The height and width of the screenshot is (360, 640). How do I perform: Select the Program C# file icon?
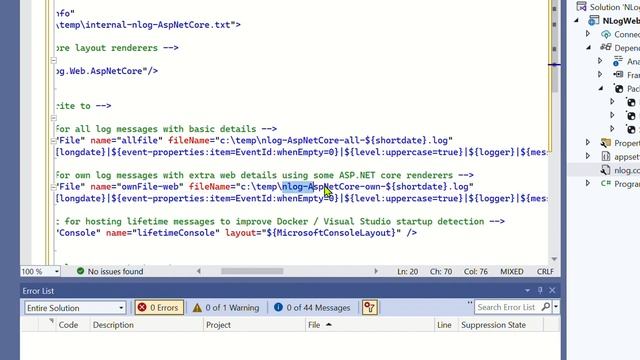(606, 184)
